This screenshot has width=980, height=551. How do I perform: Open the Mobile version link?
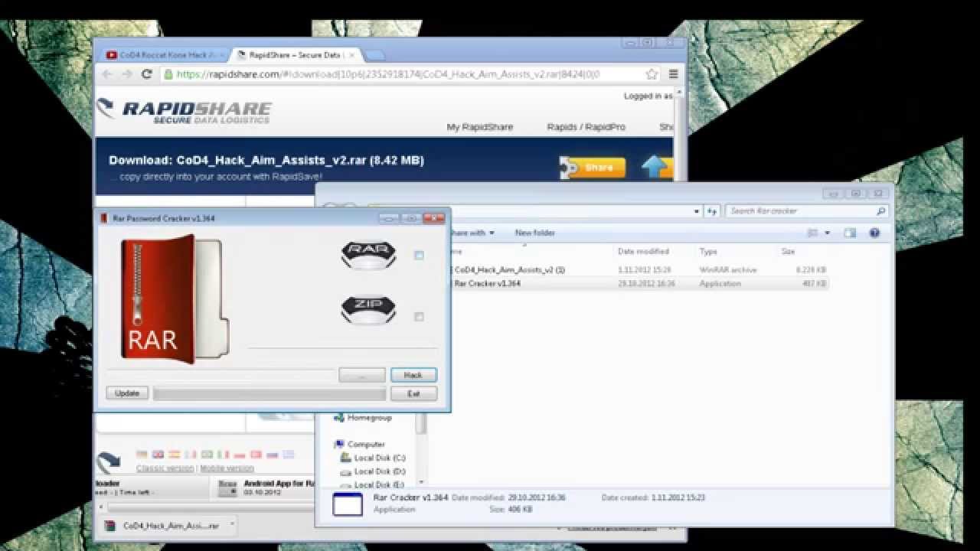[x=227, y=468]
